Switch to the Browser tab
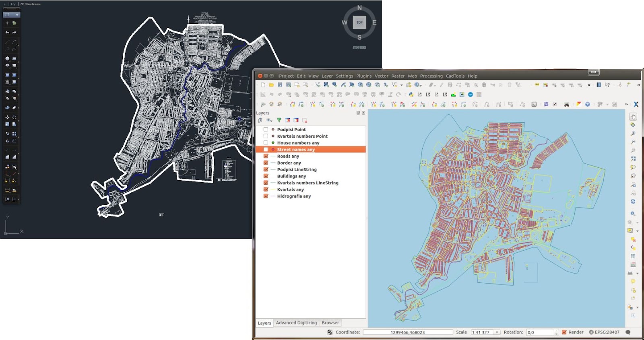 tap(330, 323)
